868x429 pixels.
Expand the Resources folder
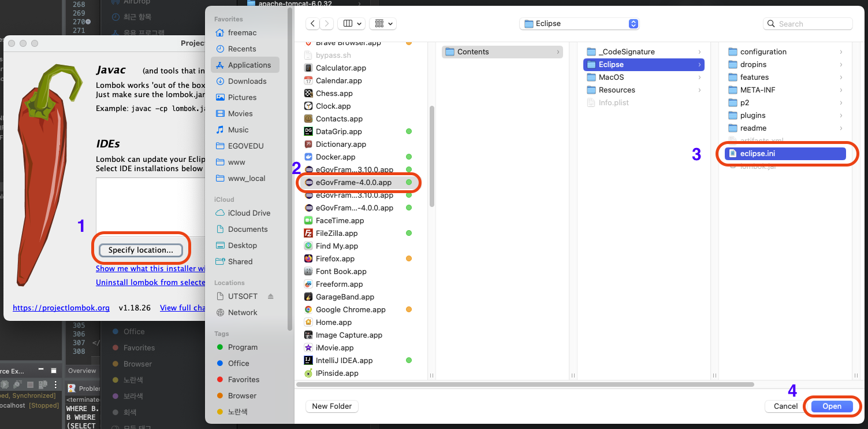(699, 90)
